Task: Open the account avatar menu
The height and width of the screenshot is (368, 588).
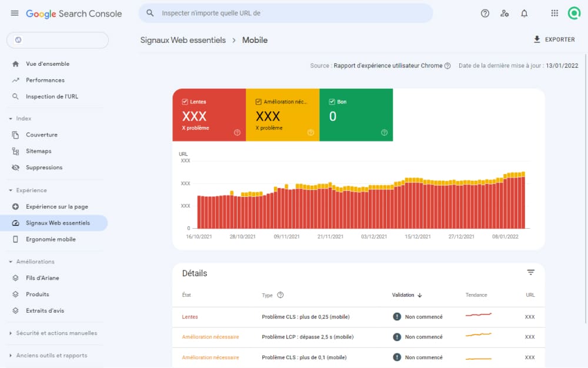Action: [x=574, y=14]
